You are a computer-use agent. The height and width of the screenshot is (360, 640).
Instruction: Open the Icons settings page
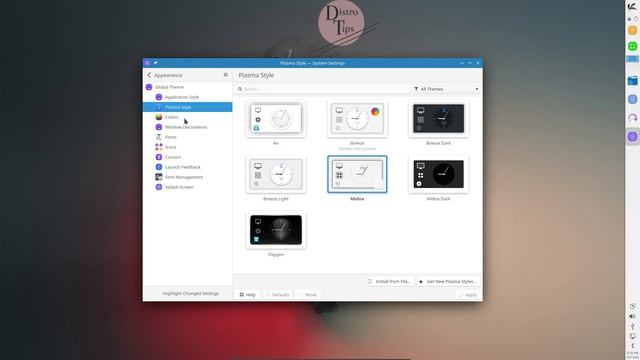(187, 147)
